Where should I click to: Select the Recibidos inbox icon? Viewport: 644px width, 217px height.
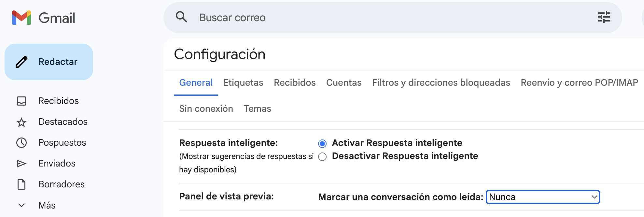21,101
